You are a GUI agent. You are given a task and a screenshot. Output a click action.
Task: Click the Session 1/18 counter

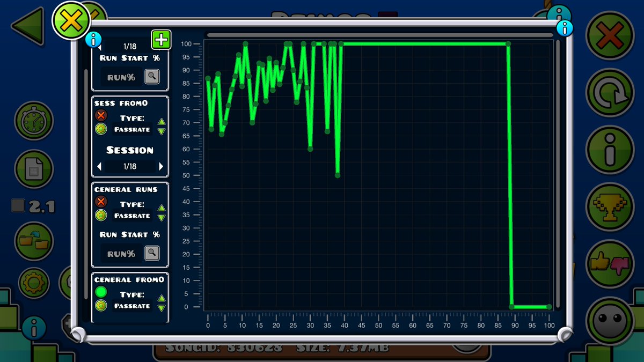(130, 167)
